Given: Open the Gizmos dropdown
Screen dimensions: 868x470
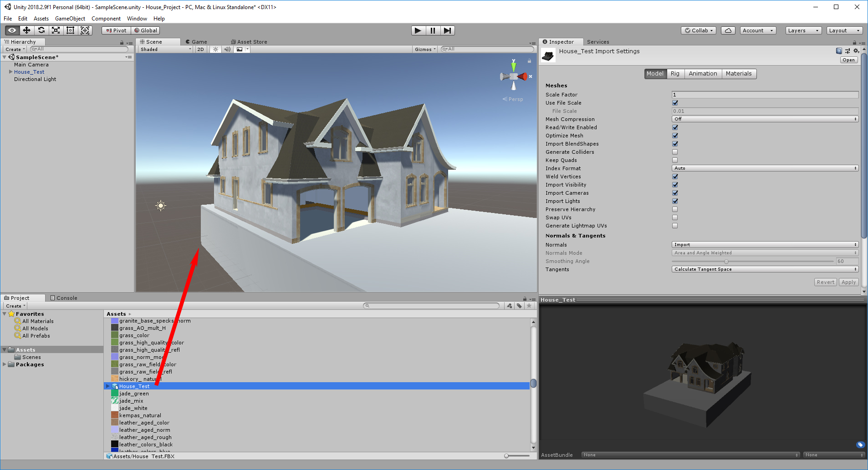Looking at the screenshot, I should tap(425, 49).
